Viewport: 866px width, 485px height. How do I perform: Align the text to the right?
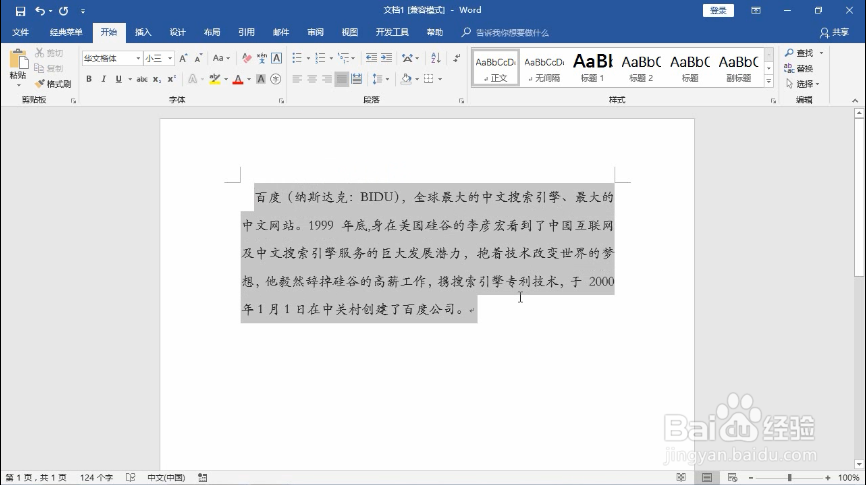click(x=327, y=79)
